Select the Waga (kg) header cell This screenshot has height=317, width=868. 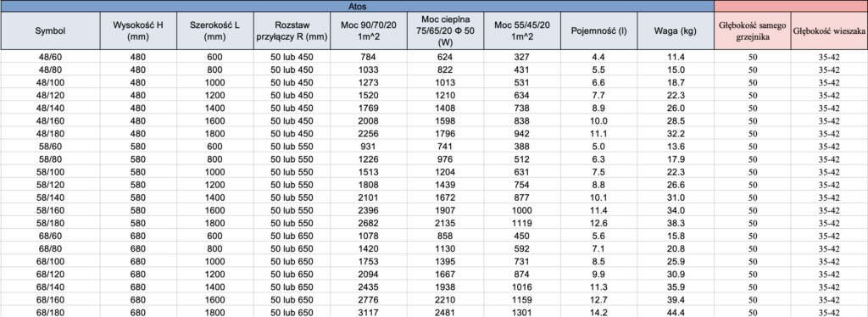(676, 31)
